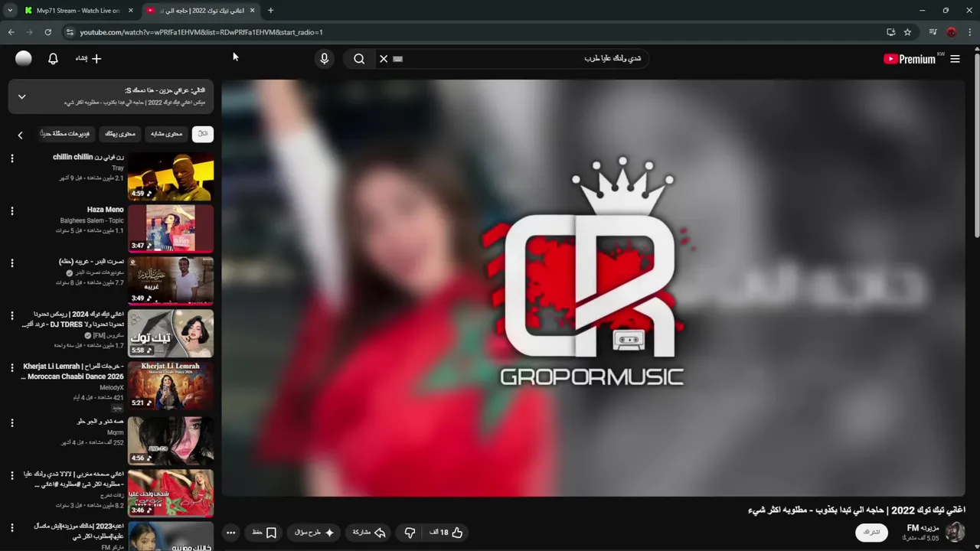The image size is (980, 551).
Task: Click the browser address bar URL
Action: click(x=201, y=32)
